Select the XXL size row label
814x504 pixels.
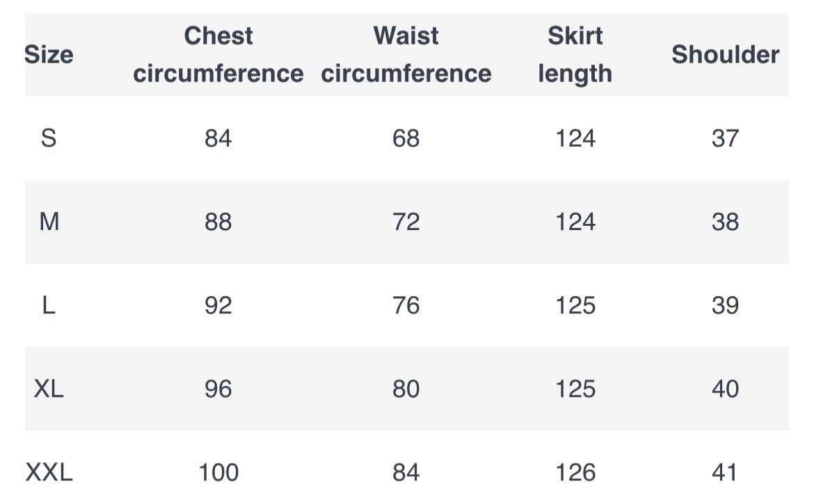click(x=49, y=473)
